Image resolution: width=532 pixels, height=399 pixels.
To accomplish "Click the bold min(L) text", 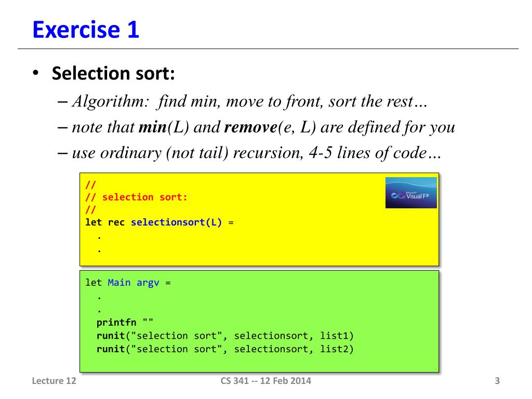I will (x=164, y=127).
